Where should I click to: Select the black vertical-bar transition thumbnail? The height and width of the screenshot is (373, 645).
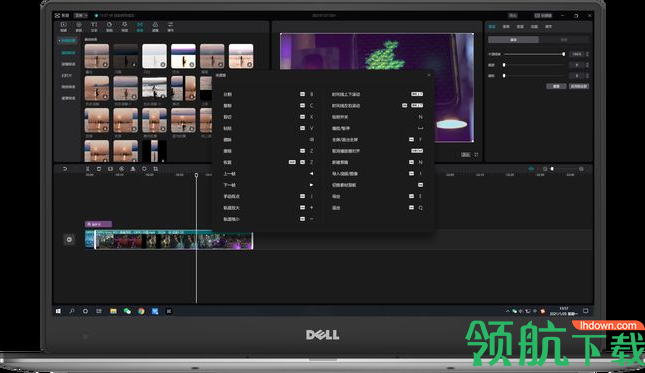pos(154,151)
